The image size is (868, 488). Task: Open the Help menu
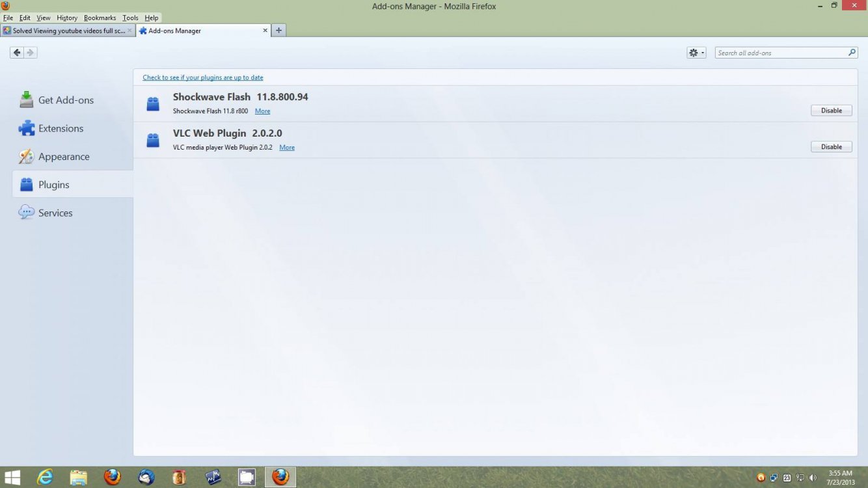coord(151,18)
